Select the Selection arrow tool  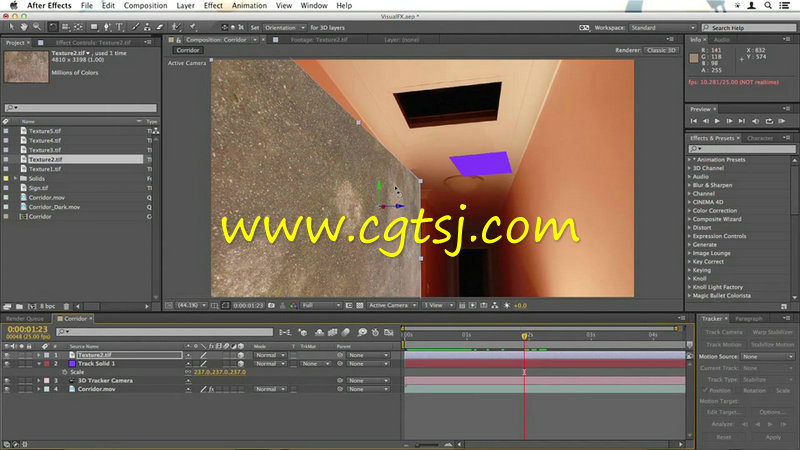[x=12, y=27]
